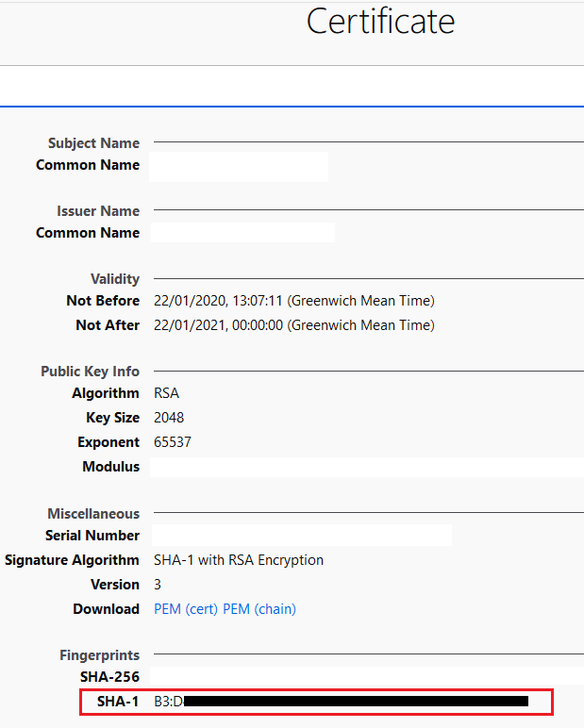Click the Public Key Info section header
The image size is (584, 728).
[x=90, y=372]
